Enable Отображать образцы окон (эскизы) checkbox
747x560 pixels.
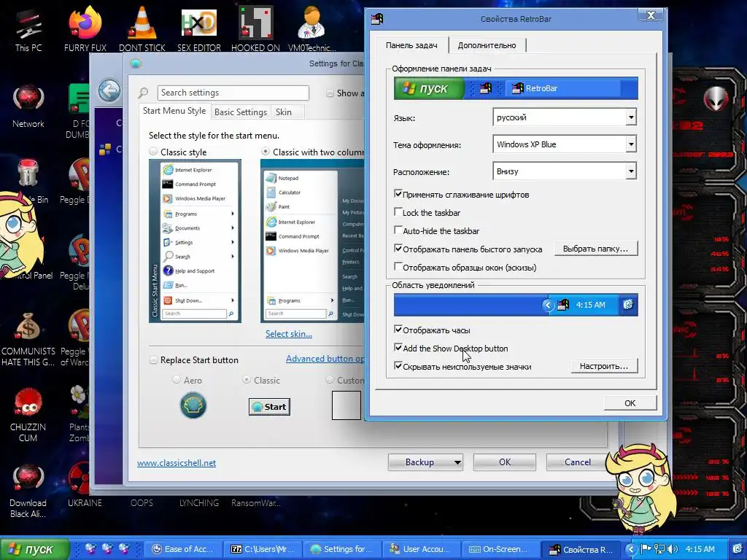coord(398,267)
